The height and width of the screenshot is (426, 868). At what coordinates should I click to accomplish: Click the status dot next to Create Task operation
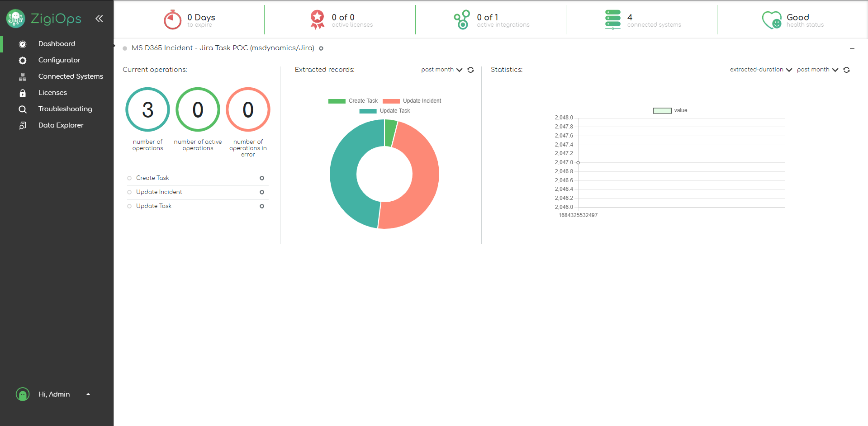(x=129, y=178)
